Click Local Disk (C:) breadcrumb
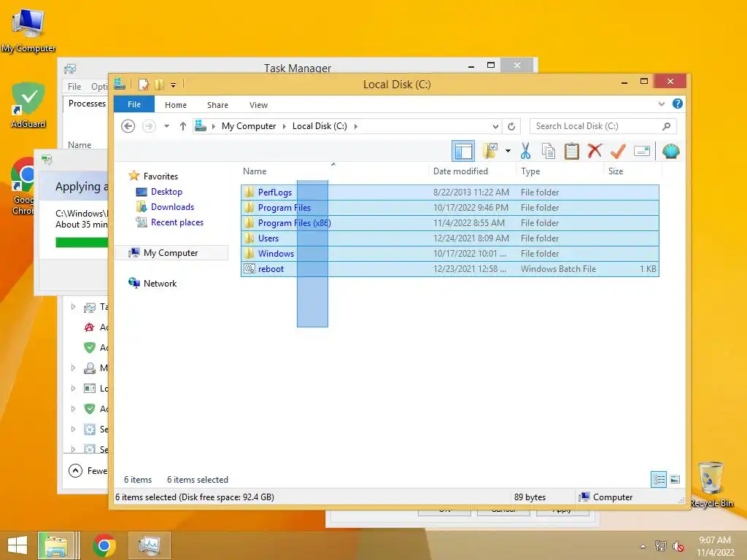Image resolution: width=747 pixels, height=560 pixels. point(320,126)
